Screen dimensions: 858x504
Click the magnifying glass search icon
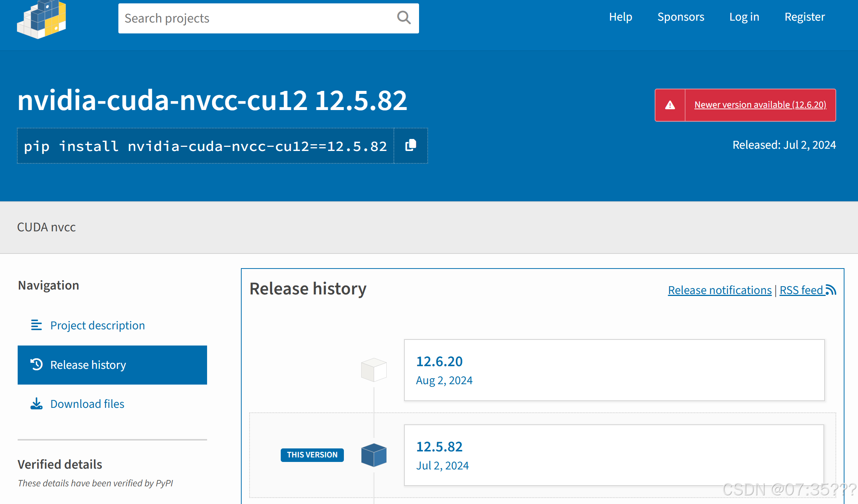404,18
